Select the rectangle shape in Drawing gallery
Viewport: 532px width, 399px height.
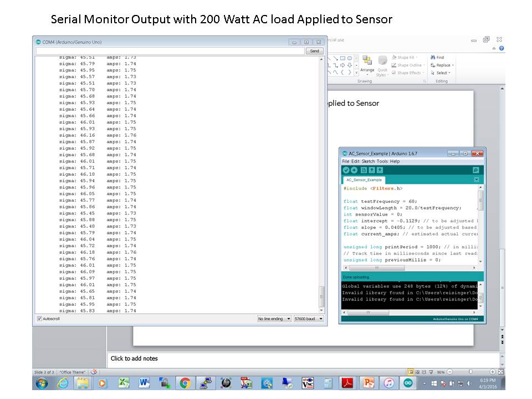pyautogui.click(x=342, y=58)
